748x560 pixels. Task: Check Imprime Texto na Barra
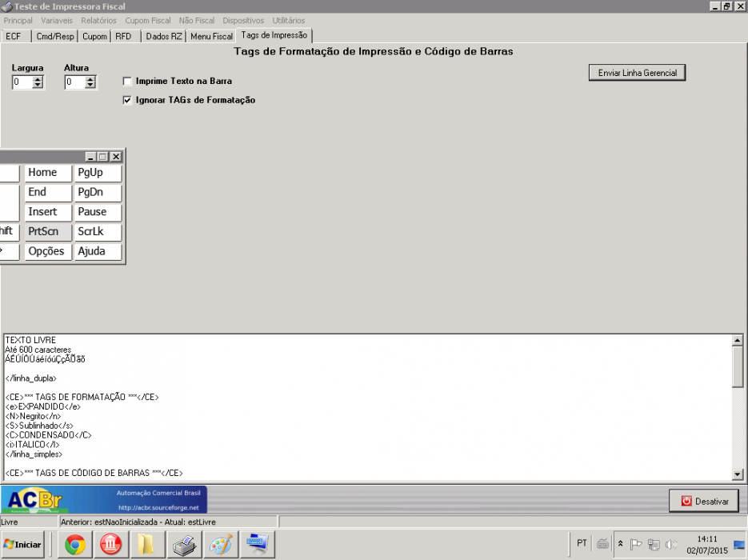127,81
